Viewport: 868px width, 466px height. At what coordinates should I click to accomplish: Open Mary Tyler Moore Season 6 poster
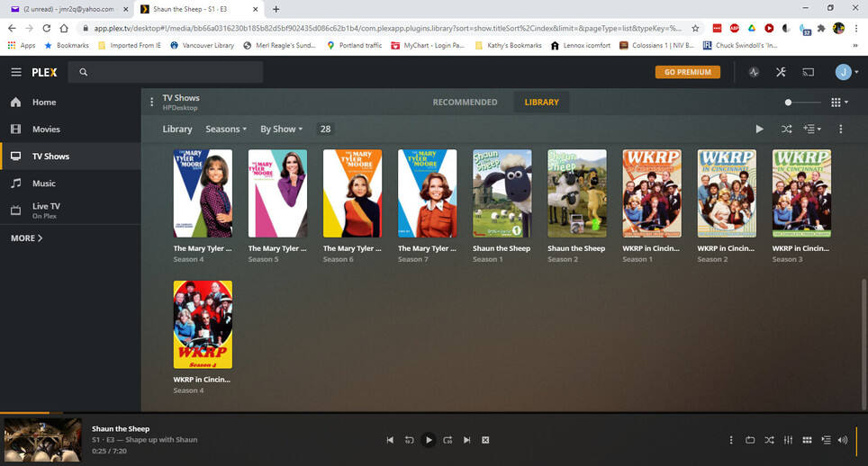click(353, 193)
